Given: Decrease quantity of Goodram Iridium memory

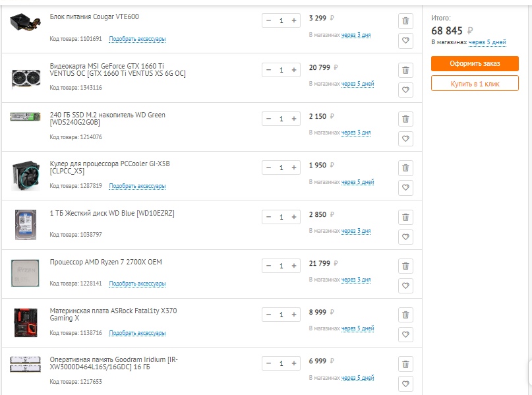Looking at the screenshot, I should point(269,363).
